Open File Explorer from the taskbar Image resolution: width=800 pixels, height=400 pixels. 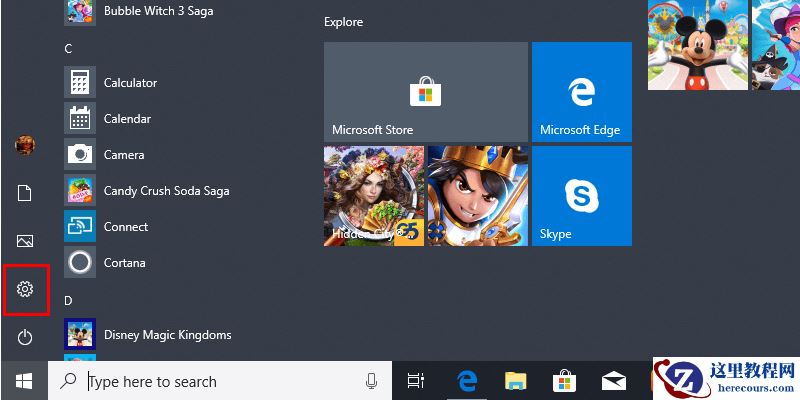(515, 381)
